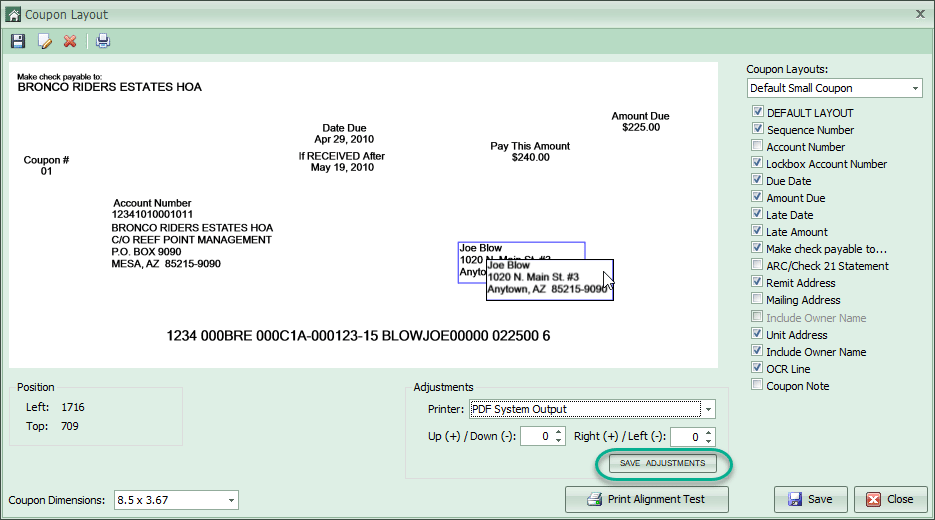935x520 pixels.
Task: Click the Coupon Layout title bar home icon
Action: click(x=14, y=14)
